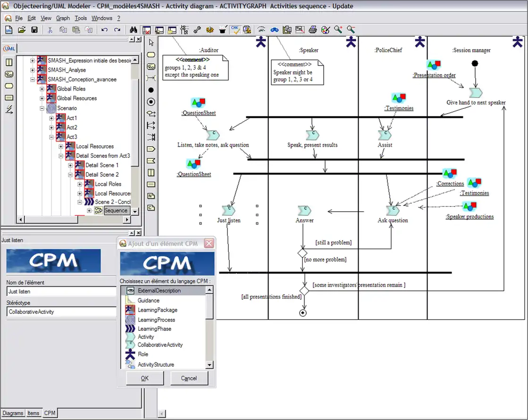
Task: Select the final node bullseye tool
Action: (x=151, y=101)
